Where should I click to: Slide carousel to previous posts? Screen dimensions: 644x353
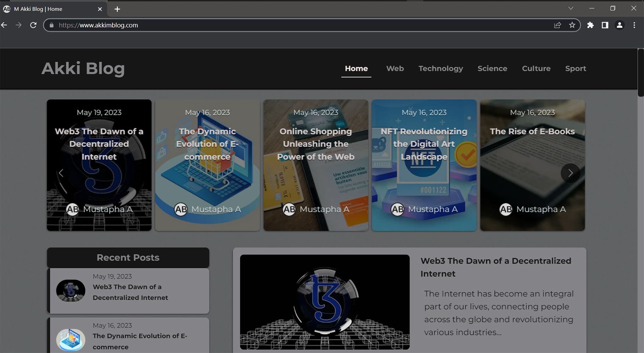click(61, 173)
